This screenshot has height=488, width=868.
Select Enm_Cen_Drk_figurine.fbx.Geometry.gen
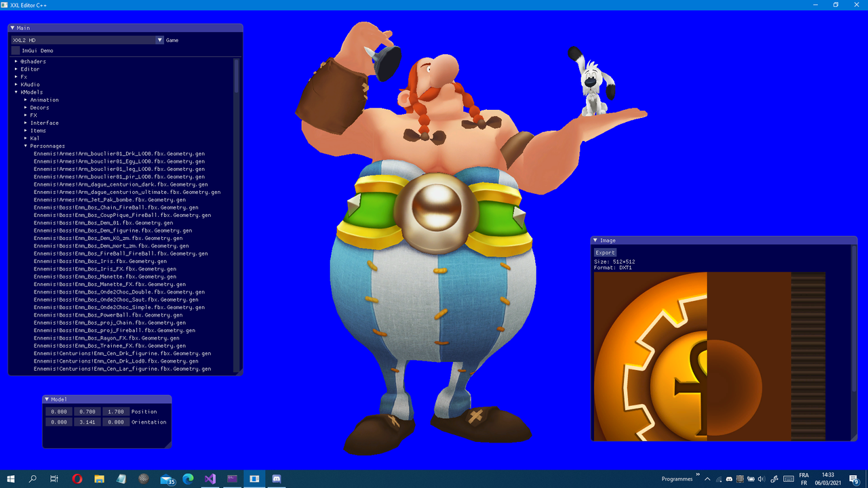click(123, 353)
